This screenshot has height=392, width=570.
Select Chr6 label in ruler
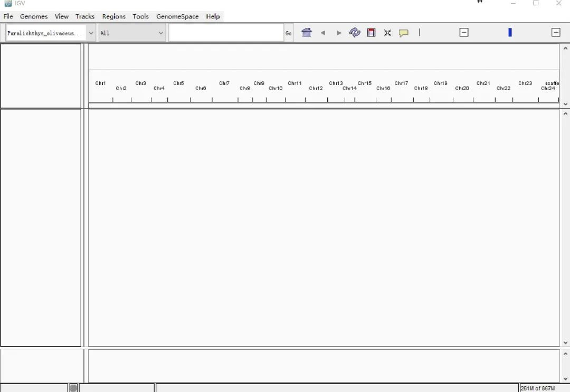click(201, 88)
